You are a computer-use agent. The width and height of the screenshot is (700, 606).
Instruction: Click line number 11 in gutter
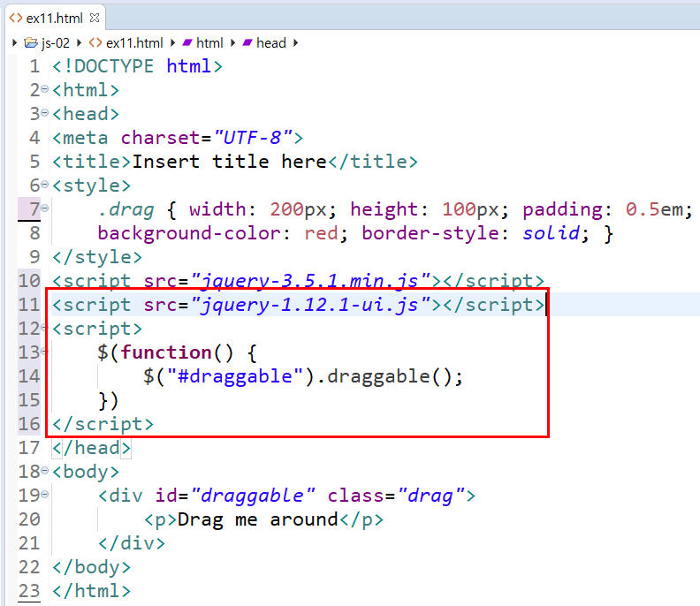29,305
